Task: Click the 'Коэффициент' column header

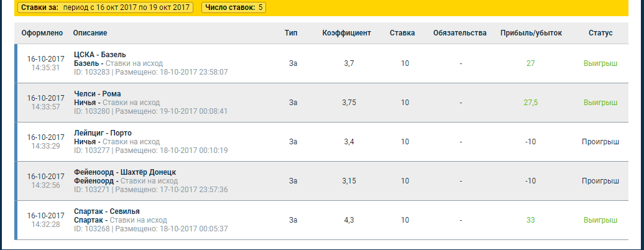Action: click(x=347, y=33)
